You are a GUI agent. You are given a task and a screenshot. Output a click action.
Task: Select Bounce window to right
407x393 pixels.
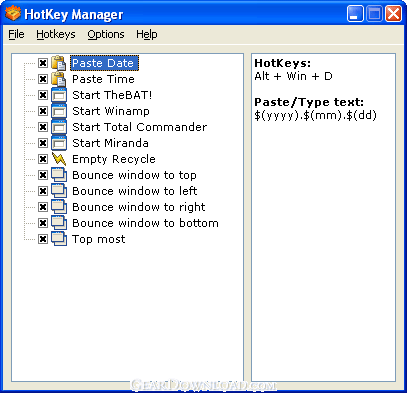(x=139, y=207)
